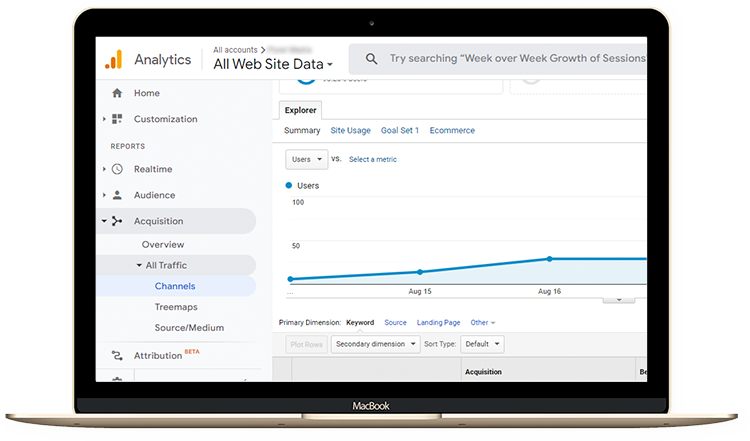Click the Aug 15 data point
The width and height of the screenshot is (750, 441).
(x=419, y=272)
